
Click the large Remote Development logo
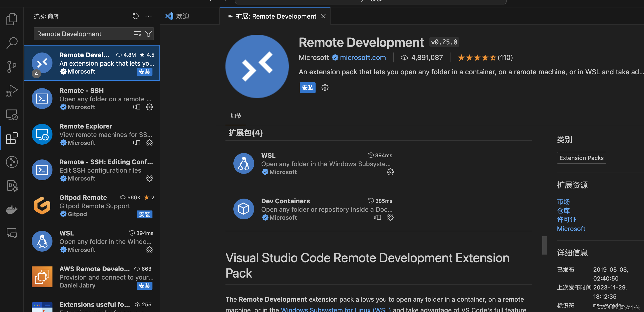pos(257,66)
